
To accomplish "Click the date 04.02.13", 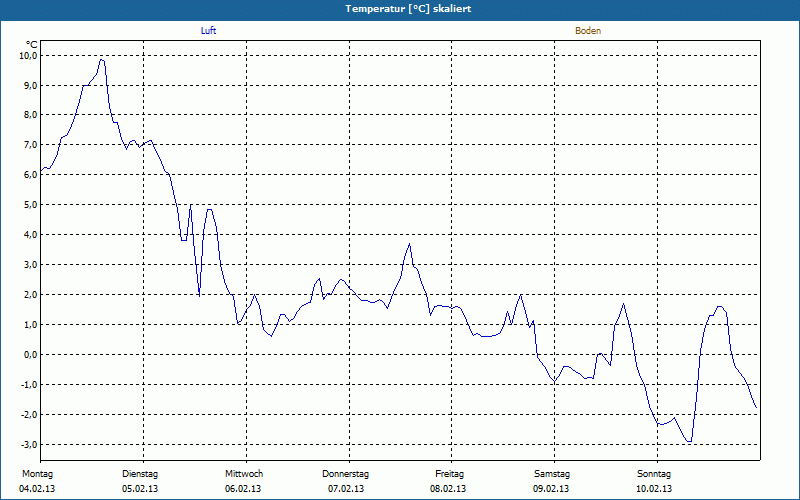I will pyautogui.click(x=37, y=489).
